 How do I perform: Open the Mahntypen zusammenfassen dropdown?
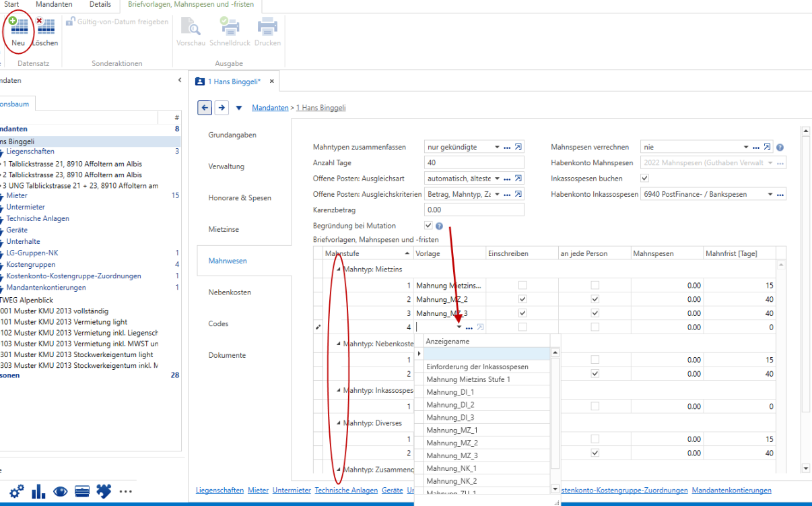(x=497, y=147)
